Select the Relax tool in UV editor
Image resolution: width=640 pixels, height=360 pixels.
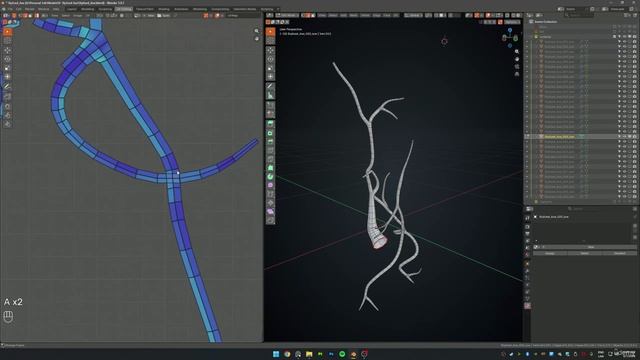pyautogui.click(x=7, y=116)
